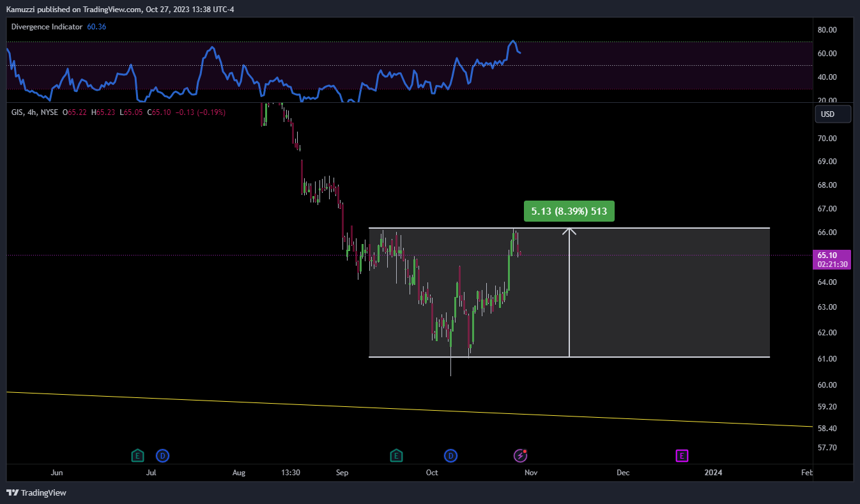The width and height of the screenshot is (860, 504).
Task: Click the indicator value 60.36
Action: 96,27
